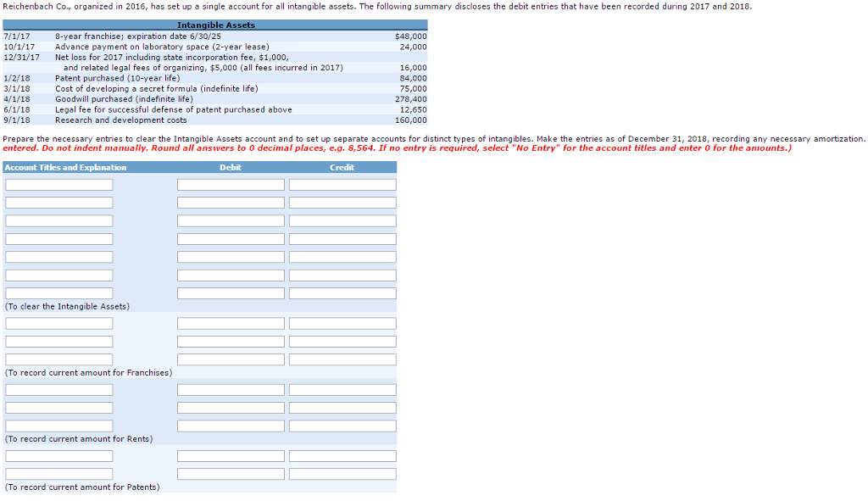Click the '12,650' amount
Screen dimensions: 868x501
(413, 109)
